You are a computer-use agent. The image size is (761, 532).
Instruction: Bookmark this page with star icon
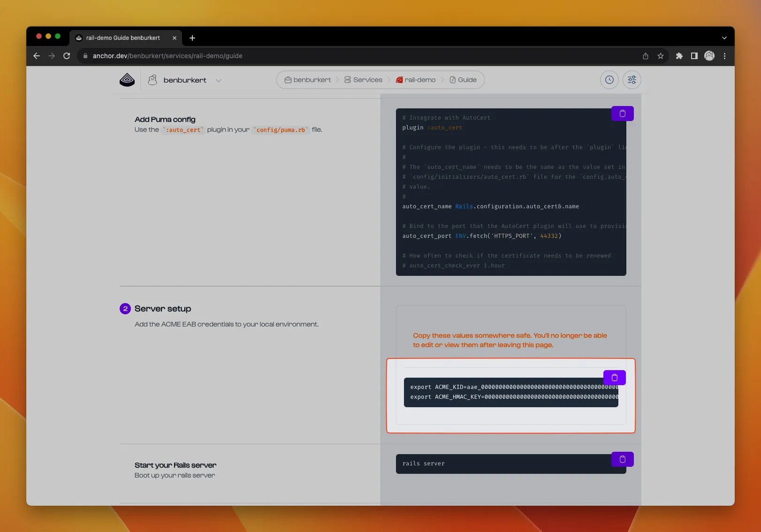click(x=661, y=56)
